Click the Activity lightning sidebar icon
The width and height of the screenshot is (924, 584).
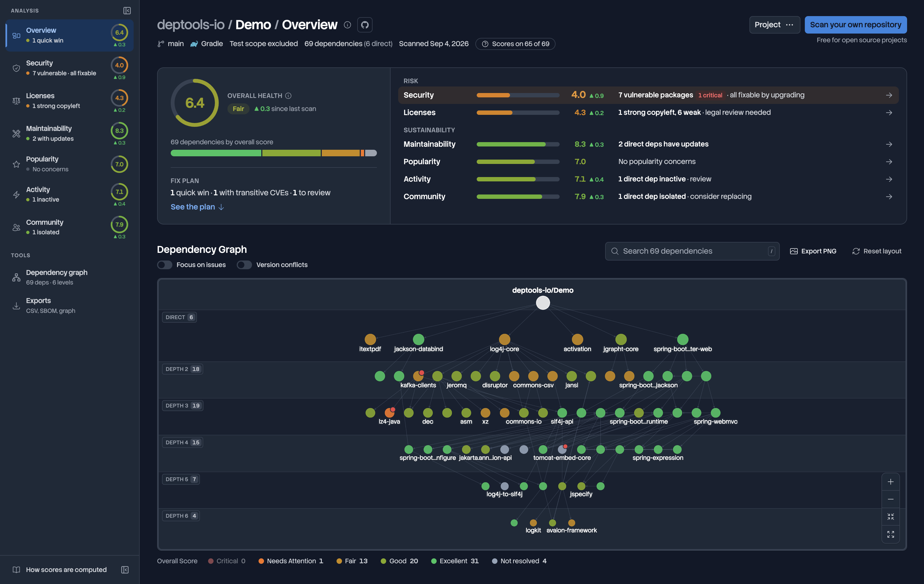(16, 194)
